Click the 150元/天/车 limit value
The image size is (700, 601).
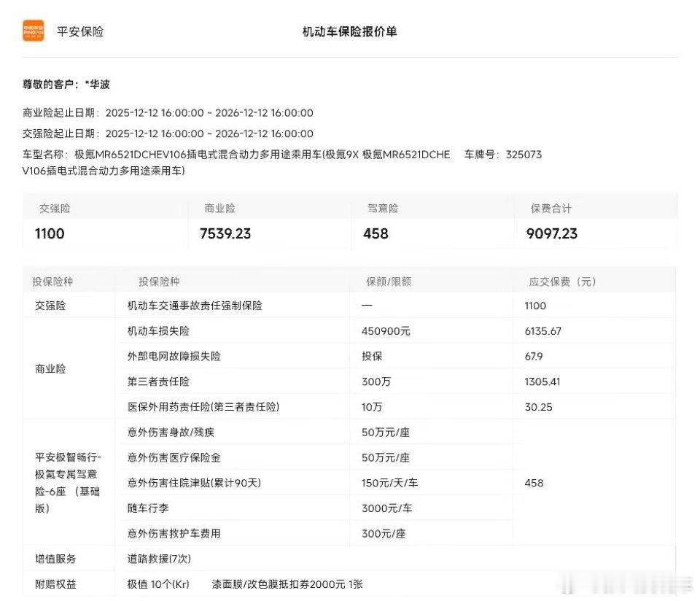pyautogui.click(x=389, y=483)
